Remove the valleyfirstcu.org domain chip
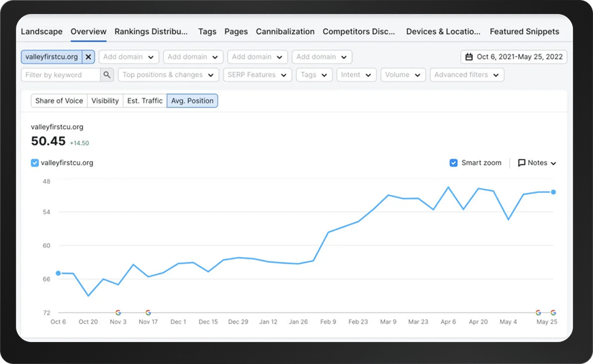 (88, 57)
